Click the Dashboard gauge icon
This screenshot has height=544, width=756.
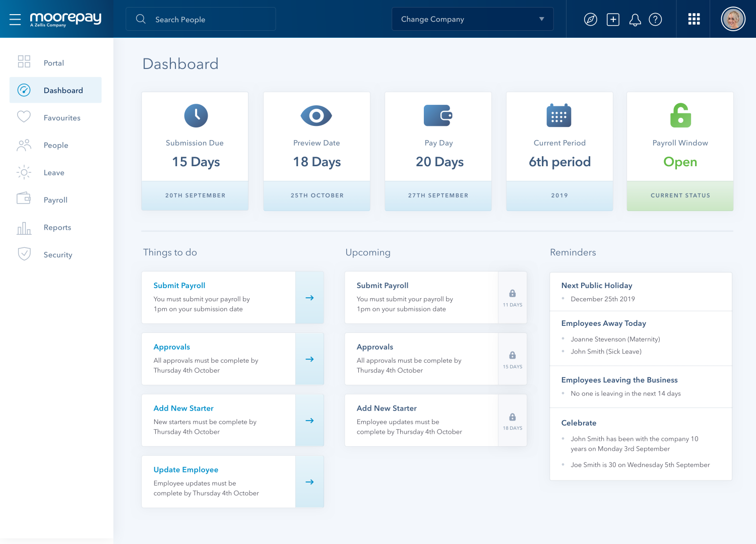tap(24, 90)
